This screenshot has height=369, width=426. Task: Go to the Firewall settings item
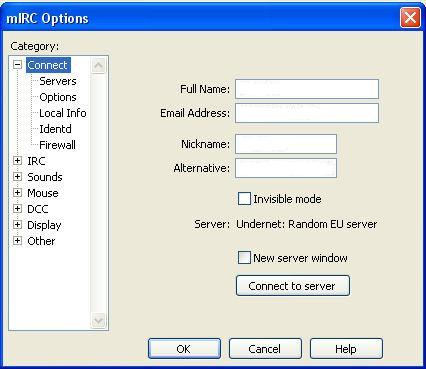[x=57, y=145]
